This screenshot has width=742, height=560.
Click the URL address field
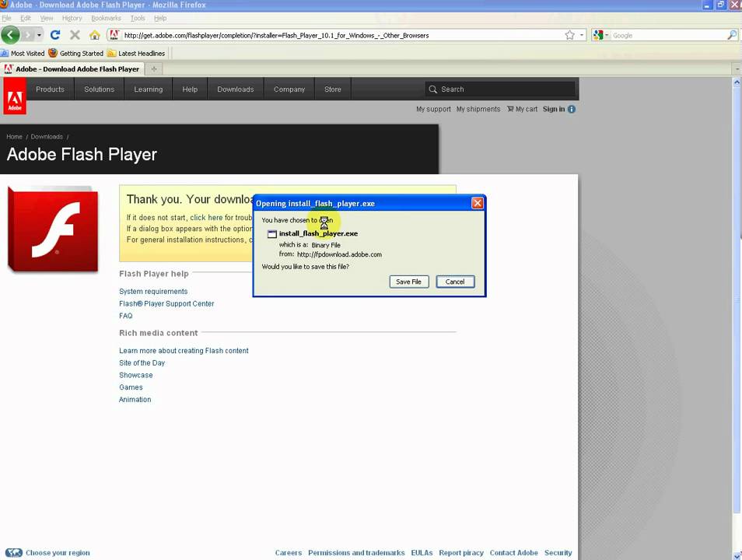coord(342,36)
